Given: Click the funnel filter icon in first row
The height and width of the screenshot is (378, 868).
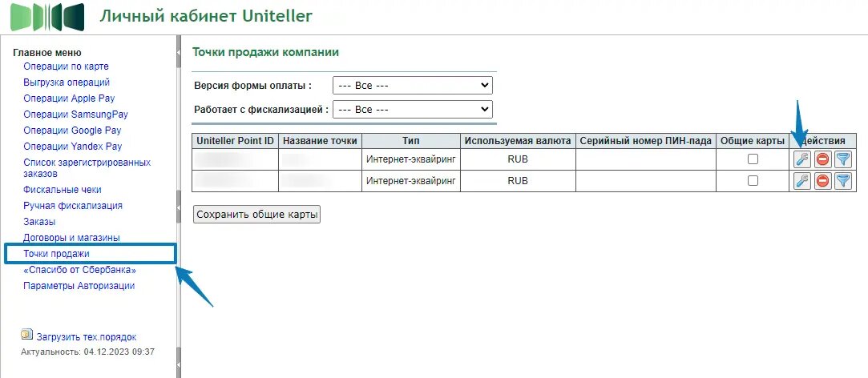Looking at the screenshot, I should [843, 159].
